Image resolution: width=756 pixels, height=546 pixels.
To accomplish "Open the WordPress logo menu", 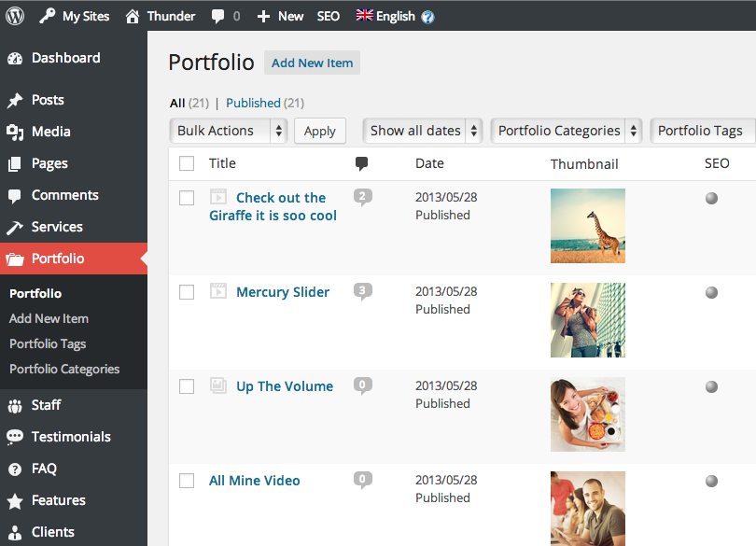I will click(14, 15).
